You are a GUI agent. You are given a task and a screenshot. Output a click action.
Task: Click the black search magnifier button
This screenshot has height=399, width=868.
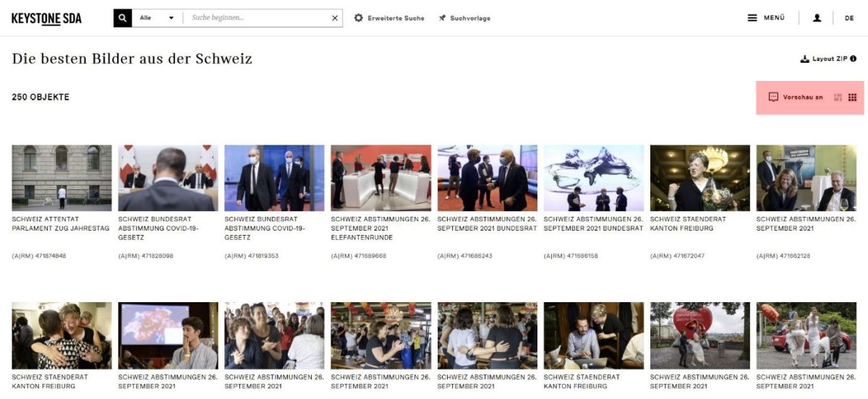(122, 18)
